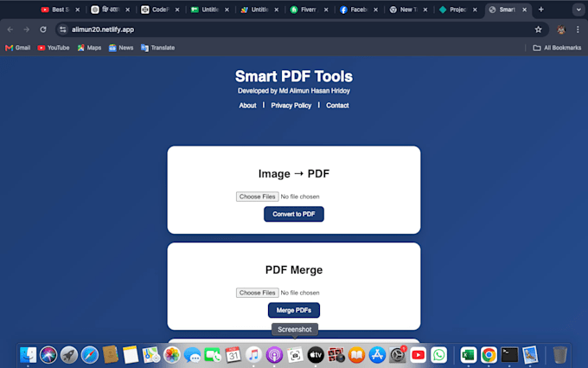The image size is (588, 368).
Task: Launch Siri from the dock
Action: tap(48, 355)
